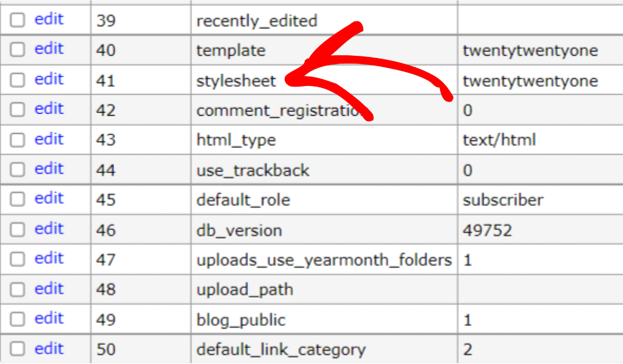
Task: Edit the upload_path row 48
Action: click(49, 289)
